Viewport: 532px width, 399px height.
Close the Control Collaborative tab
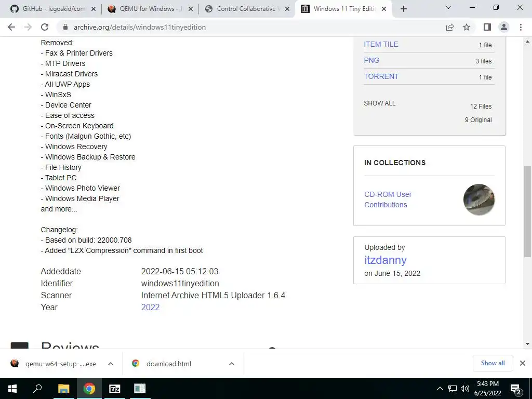[287, 9]
